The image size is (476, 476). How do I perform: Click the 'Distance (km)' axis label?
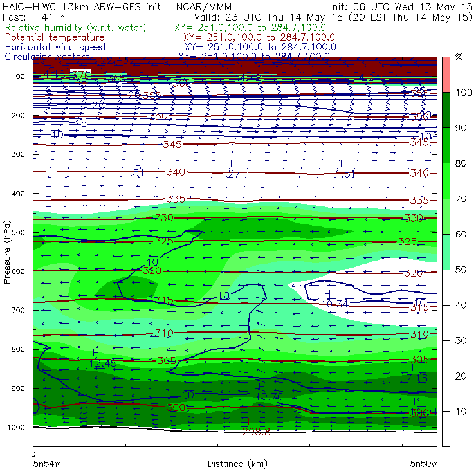coord(237,464)
